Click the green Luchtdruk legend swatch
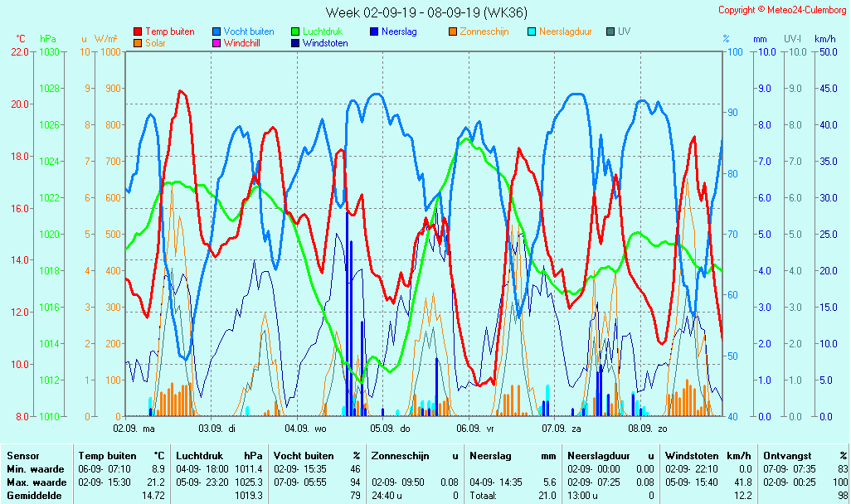Viewport: 851px width, 504px height. tap(294, 31)
